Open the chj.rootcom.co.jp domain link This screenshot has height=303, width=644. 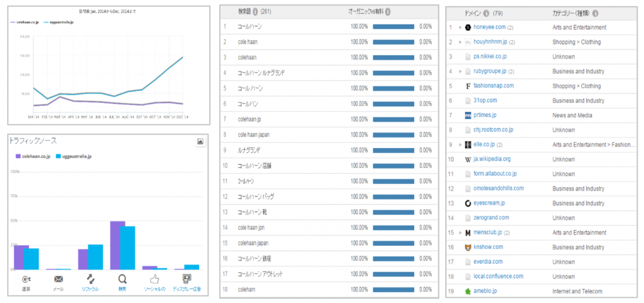[493, 129]
